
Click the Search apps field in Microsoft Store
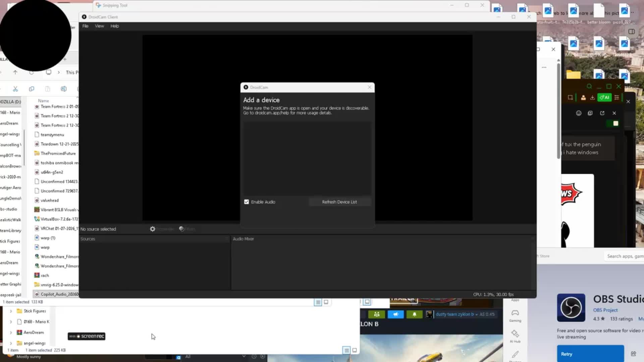[x=624, y=256]
